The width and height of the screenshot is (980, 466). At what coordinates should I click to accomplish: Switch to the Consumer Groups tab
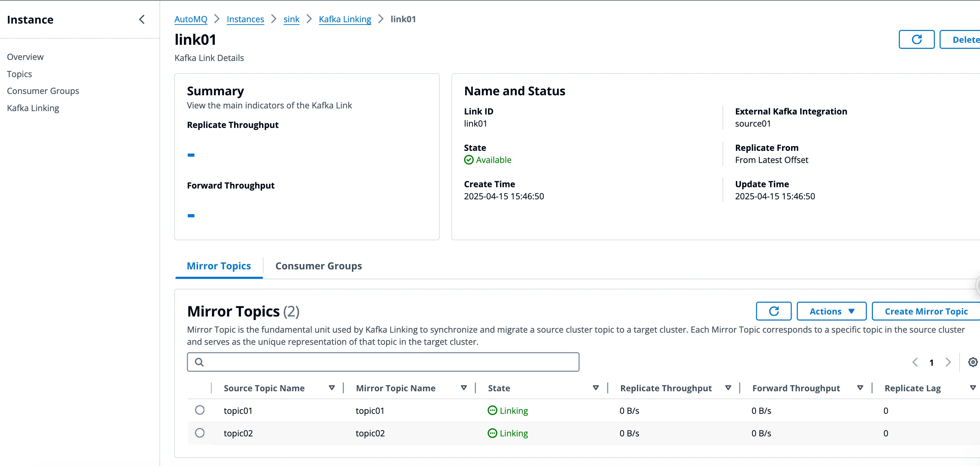tap(319, 266)
